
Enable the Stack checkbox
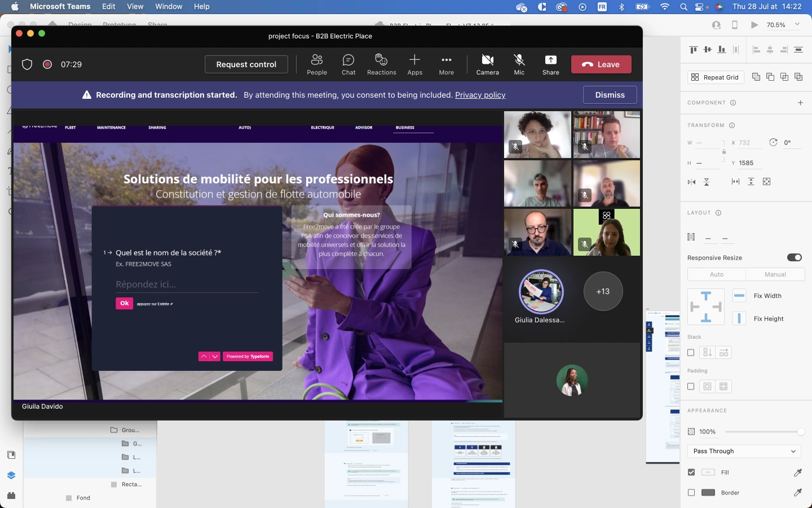tap(691, 353)
